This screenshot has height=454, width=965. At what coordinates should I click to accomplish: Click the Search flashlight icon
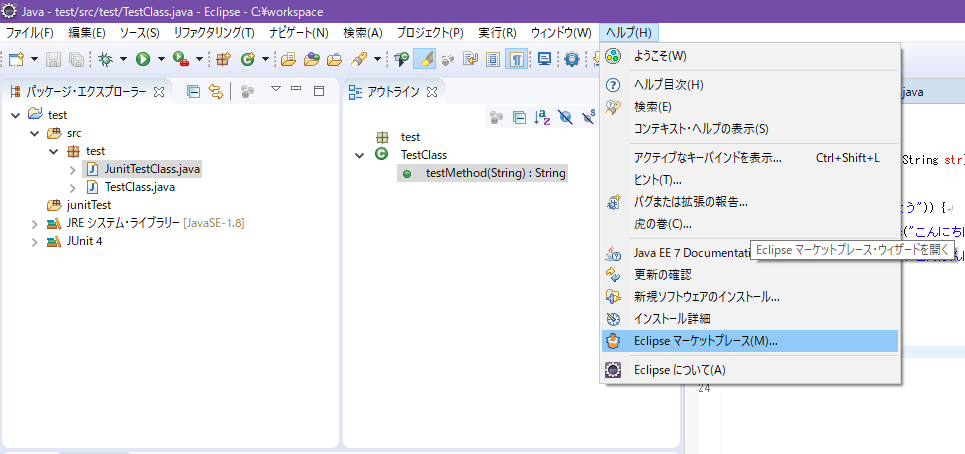(359, 59)
